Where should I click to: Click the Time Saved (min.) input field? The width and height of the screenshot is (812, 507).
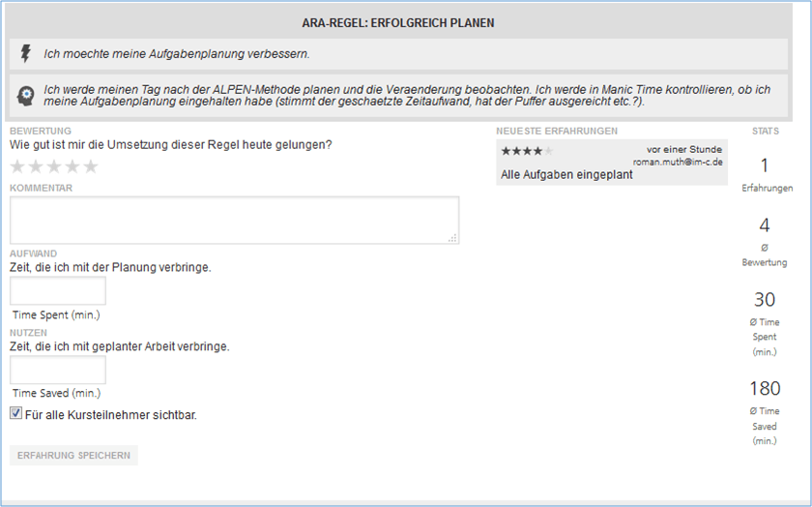coord(58,370)
